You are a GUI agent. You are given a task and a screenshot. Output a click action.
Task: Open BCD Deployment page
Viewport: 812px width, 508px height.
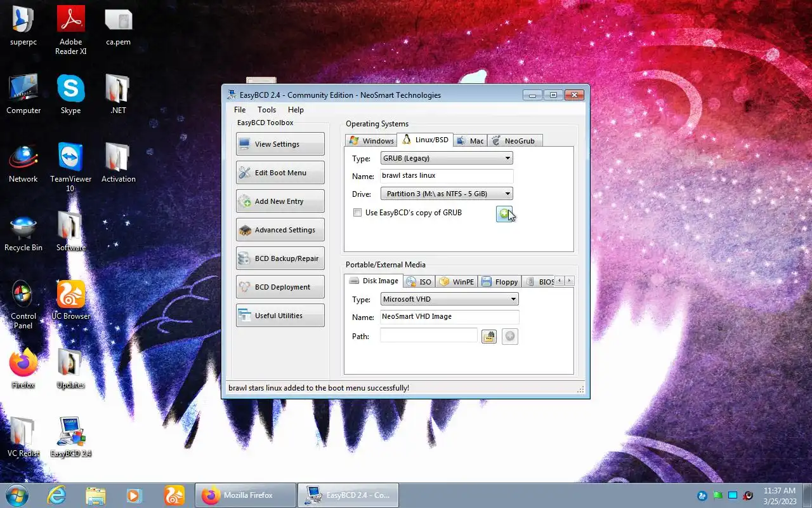[280, 287]
